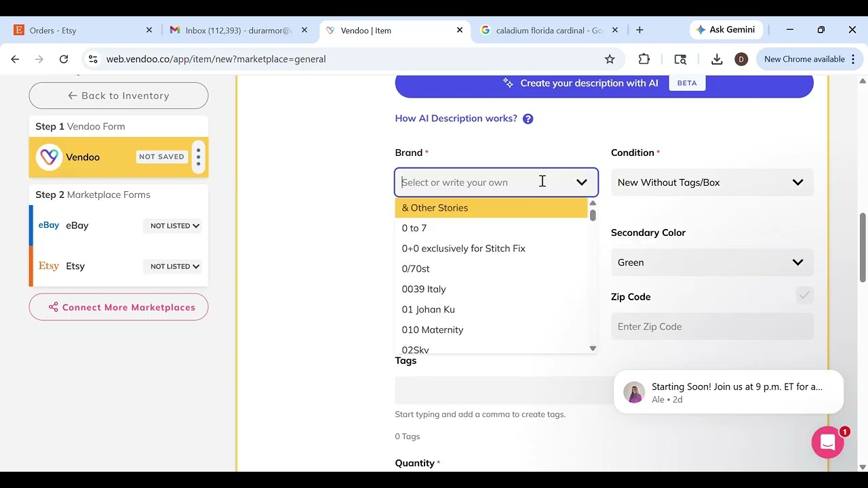Open the Chrome profile avatar D
The width and height of the screenshot is (868, 488).
point(741,59)
